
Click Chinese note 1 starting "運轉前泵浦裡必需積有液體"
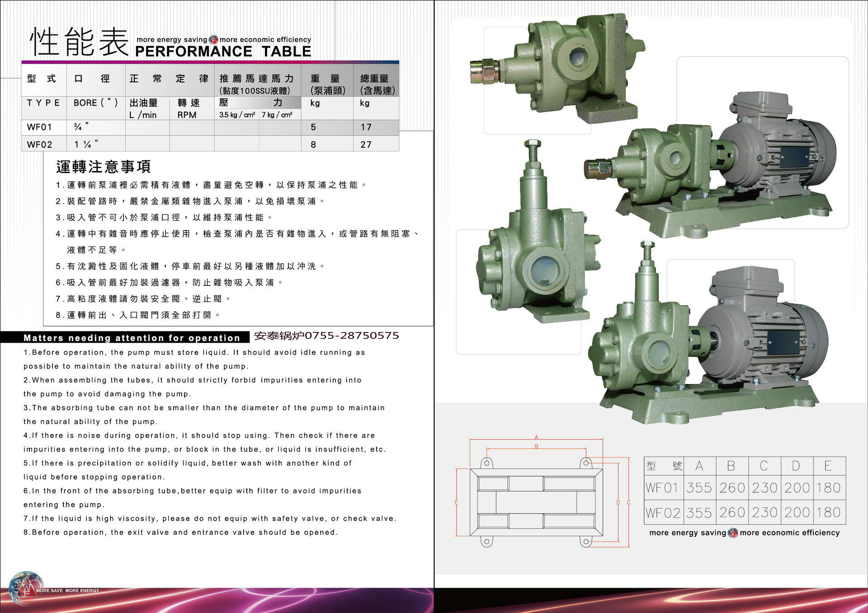212,185
